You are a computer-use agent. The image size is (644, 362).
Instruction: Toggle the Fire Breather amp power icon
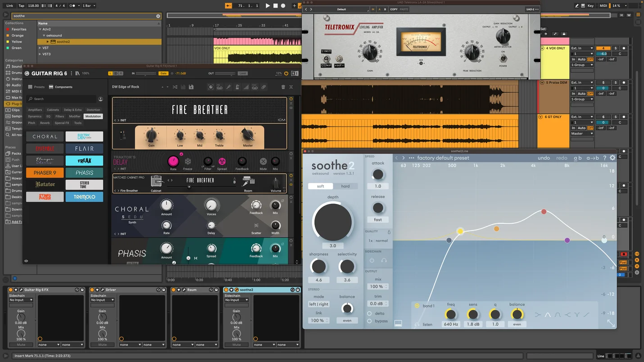point(291,99)
